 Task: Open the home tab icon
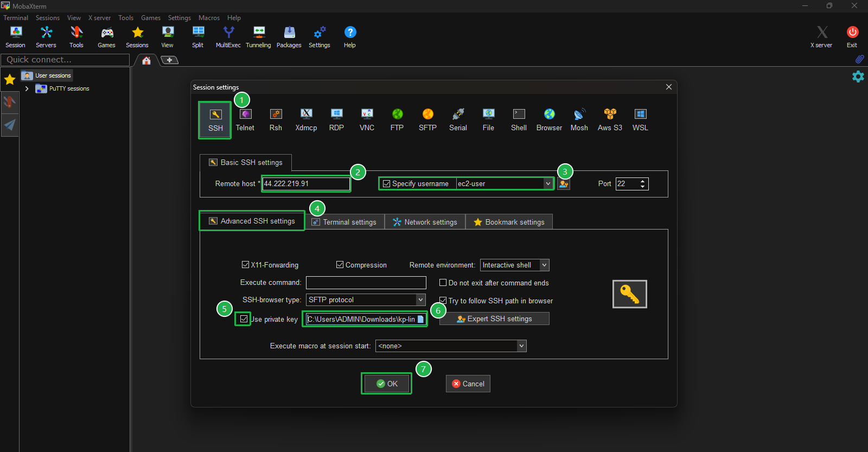point(146,60)
